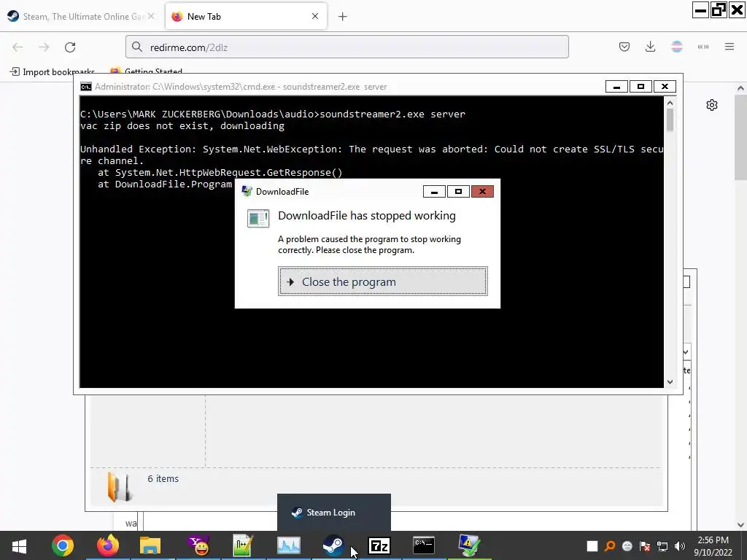Open the notepad editor taskbar icon

(x=242, y=545)
